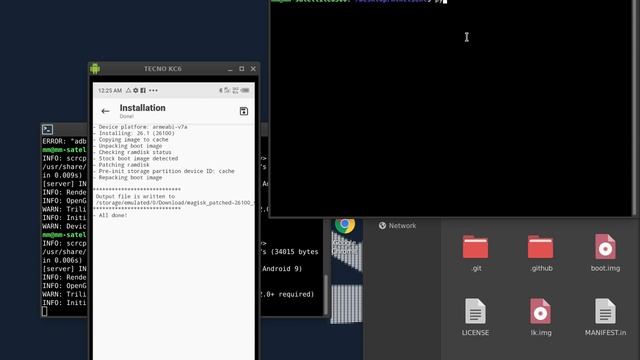Click the 'Android 9)' text in background terminal
The width and height of the screenshot is (640, 360).
click(x=282, y=269)
